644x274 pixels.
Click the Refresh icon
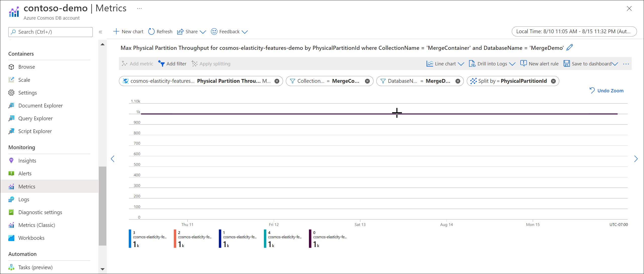152,31
